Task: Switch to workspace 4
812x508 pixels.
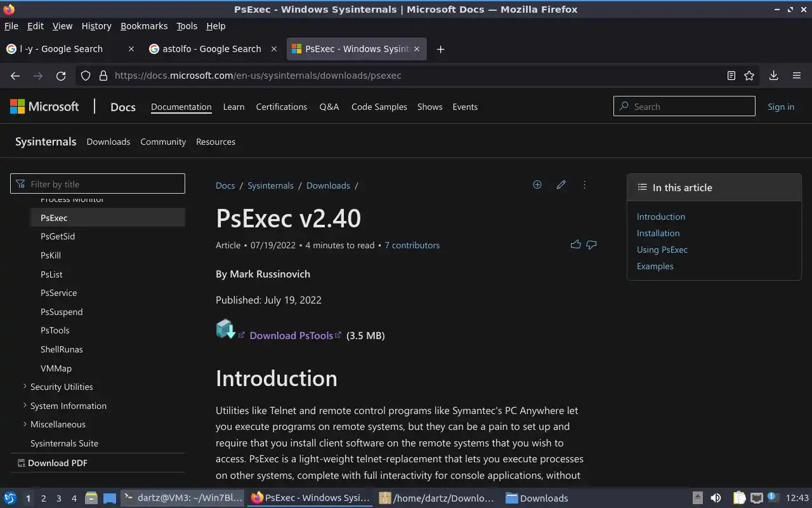Action: click(74, 498)
